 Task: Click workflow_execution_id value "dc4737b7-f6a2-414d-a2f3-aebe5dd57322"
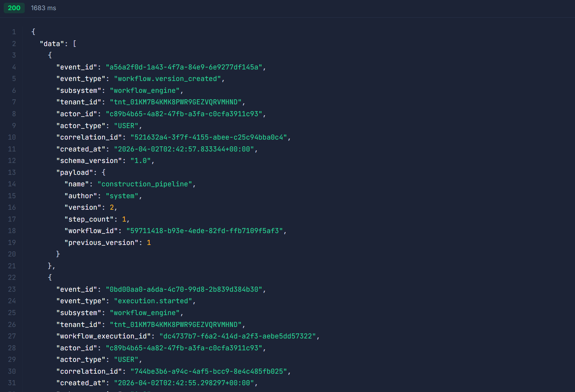(x=238, y=336)
